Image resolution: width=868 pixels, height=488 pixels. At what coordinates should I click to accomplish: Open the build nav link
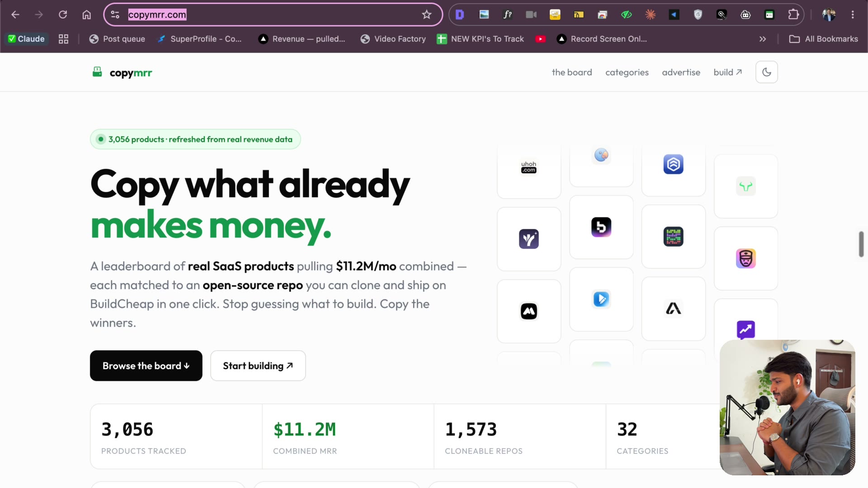(728, 72)
